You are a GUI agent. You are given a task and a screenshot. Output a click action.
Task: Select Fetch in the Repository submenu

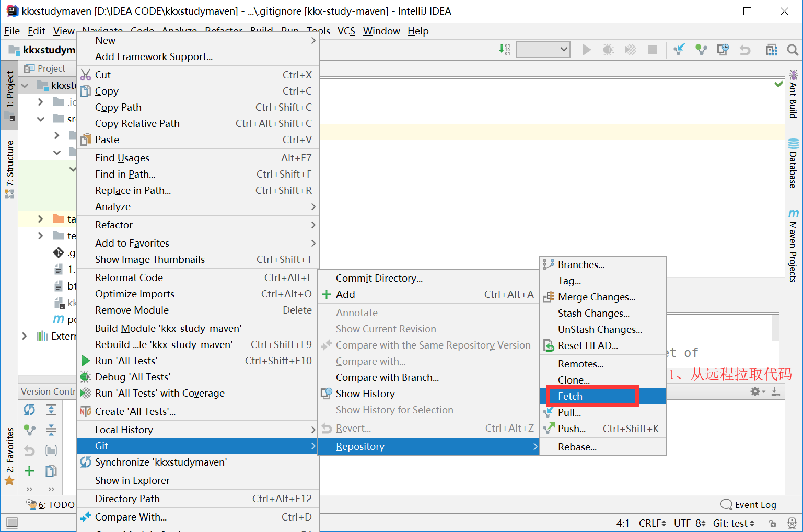(603, 396)
